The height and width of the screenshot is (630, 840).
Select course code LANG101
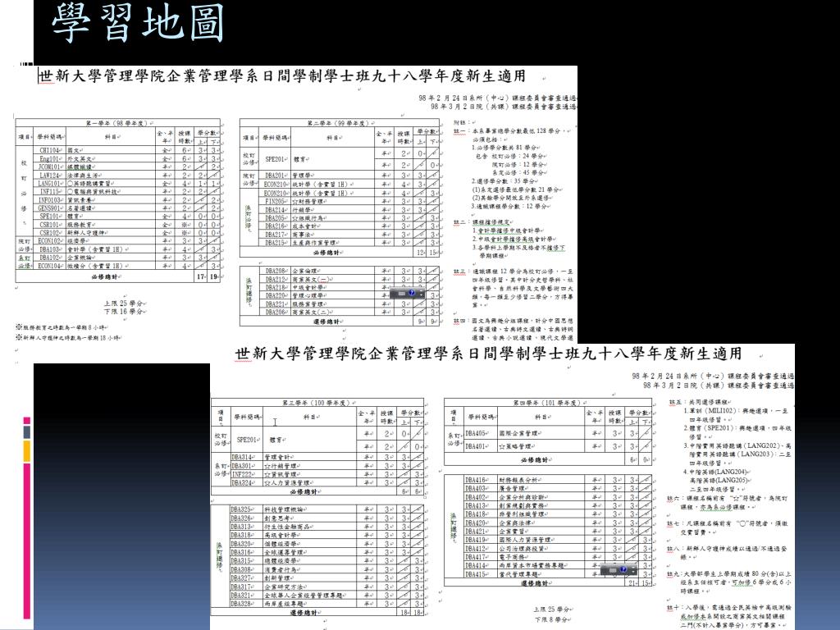[49, 183]
